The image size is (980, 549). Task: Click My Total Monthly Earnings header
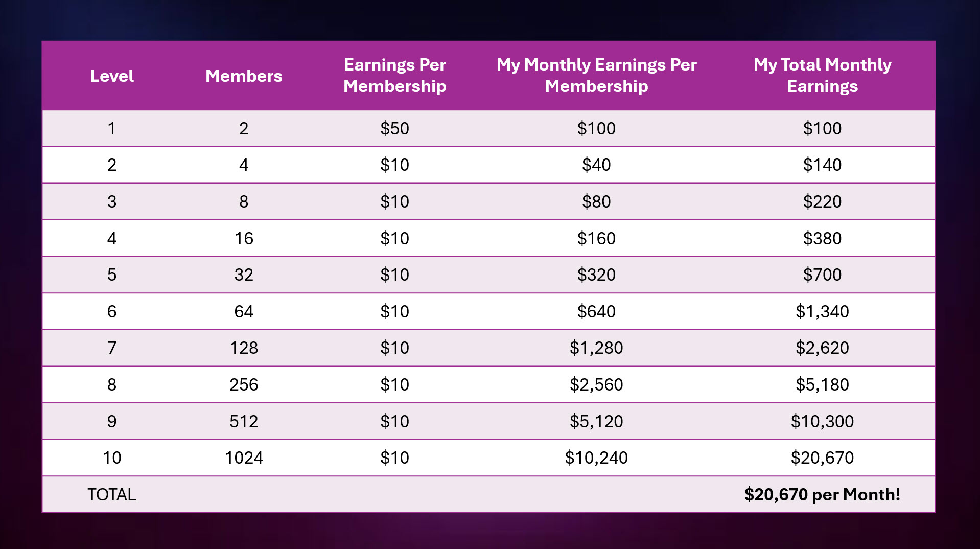[822, 76]
